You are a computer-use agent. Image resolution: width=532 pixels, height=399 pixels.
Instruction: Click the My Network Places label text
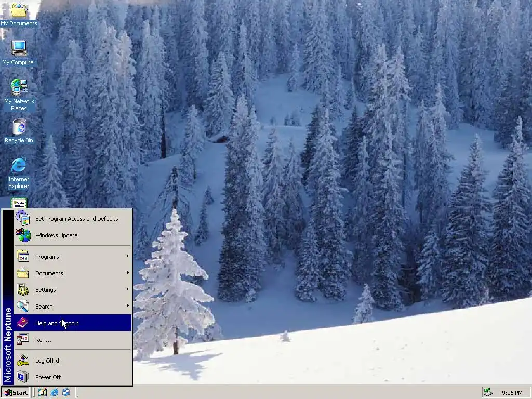point(19,104)
